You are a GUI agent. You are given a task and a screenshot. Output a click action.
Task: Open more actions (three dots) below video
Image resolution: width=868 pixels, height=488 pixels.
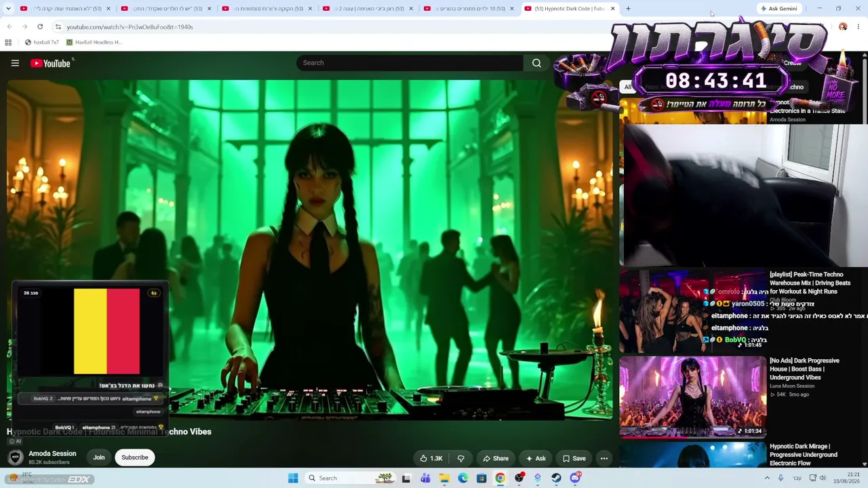tap(604, 458)
